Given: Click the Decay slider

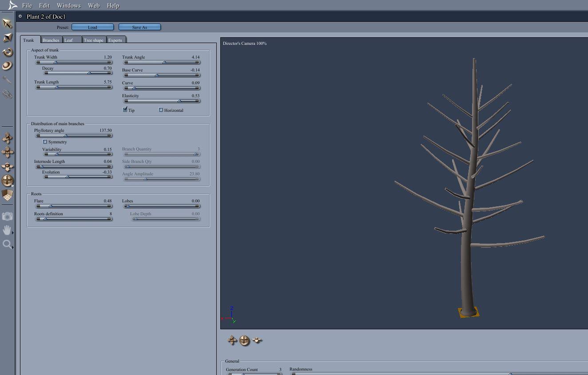Looking at the screenshot, I should tap(78, 73).
